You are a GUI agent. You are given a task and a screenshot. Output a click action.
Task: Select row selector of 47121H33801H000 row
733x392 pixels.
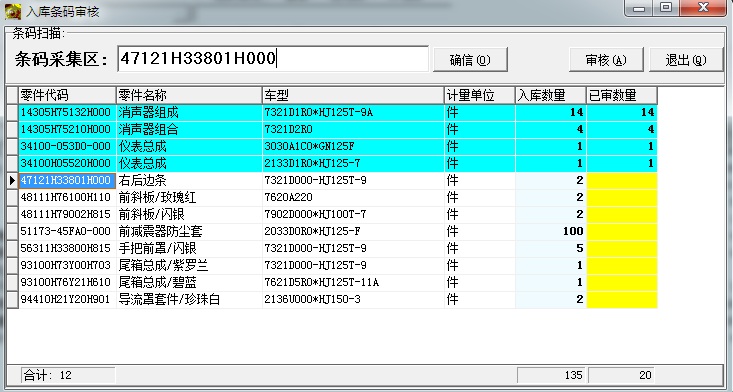13,180
